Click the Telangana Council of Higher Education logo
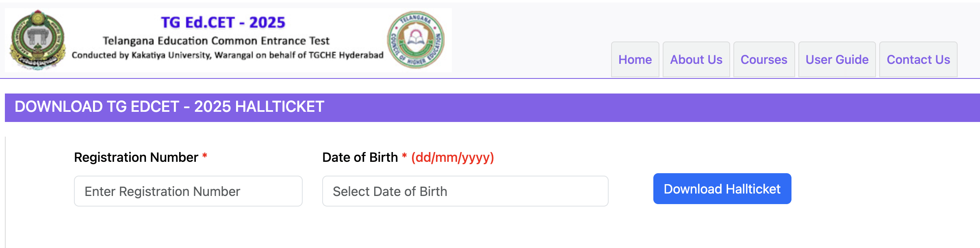 click(x=416, y=40)
